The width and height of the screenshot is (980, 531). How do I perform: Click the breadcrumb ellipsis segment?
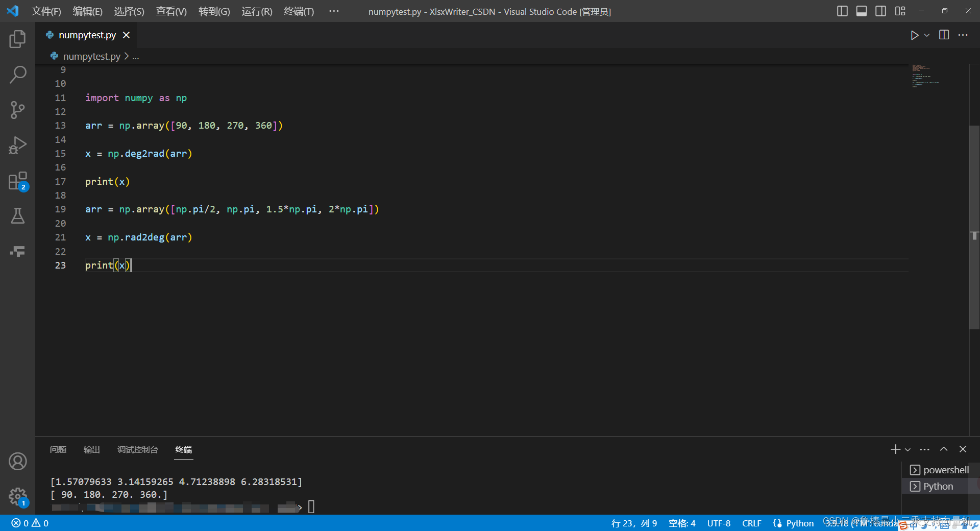pos(135,56)
